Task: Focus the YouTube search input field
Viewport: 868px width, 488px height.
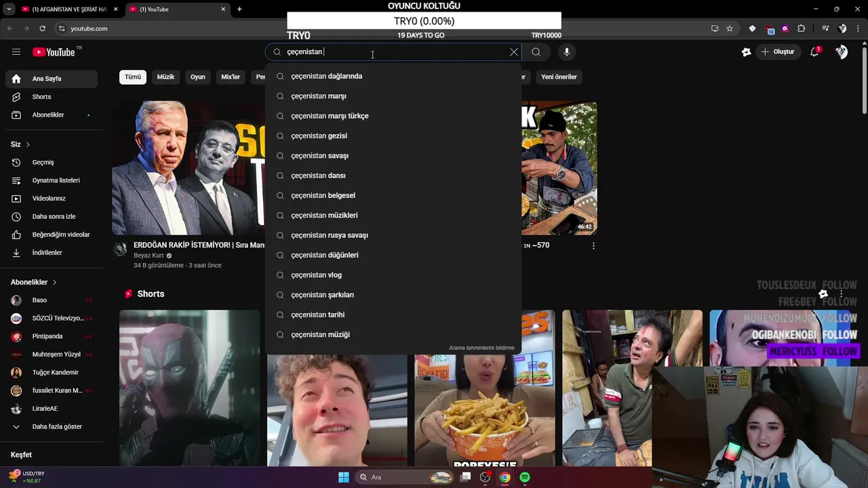Action: click(x=393, y=52)
